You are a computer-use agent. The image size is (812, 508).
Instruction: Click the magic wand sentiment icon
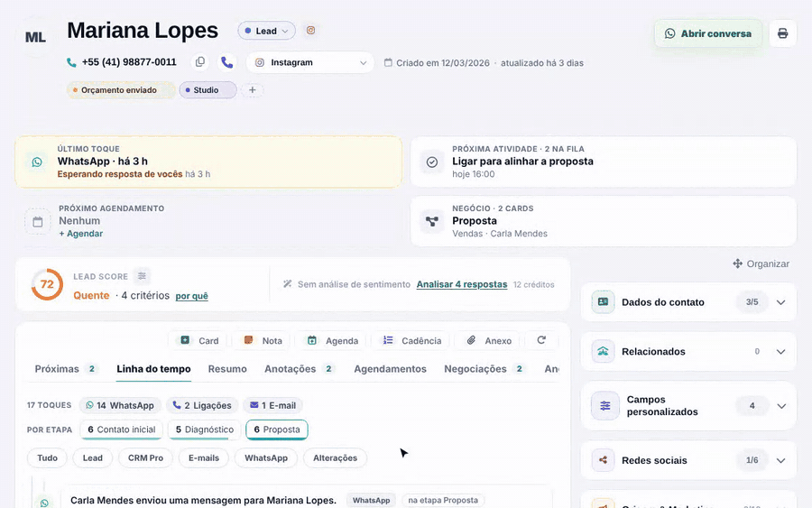288,283
